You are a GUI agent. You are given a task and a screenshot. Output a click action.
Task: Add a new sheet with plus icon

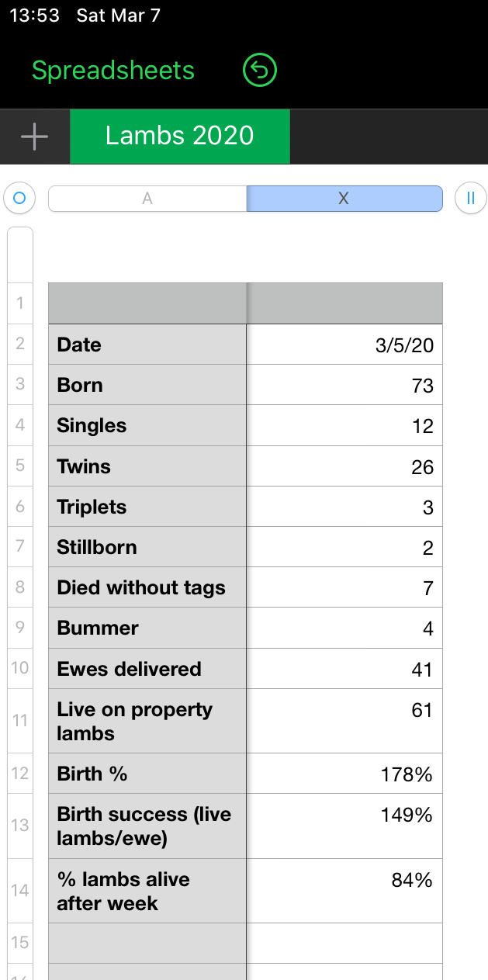34,137
